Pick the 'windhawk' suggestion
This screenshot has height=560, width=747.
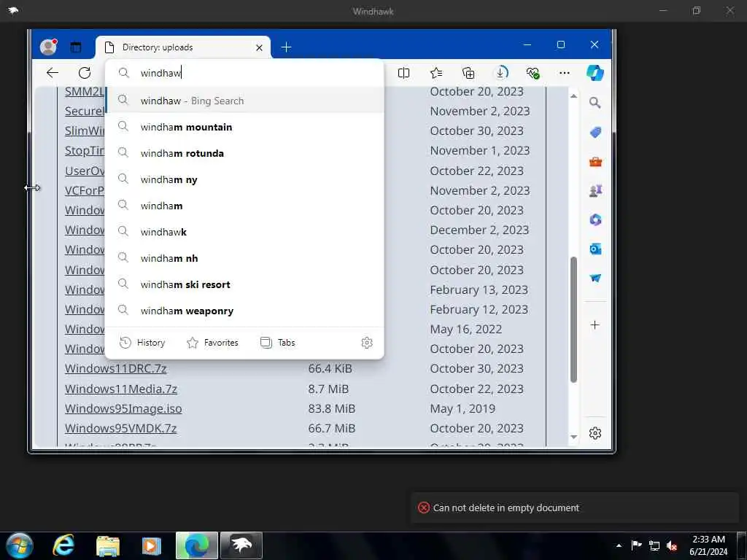244,232
